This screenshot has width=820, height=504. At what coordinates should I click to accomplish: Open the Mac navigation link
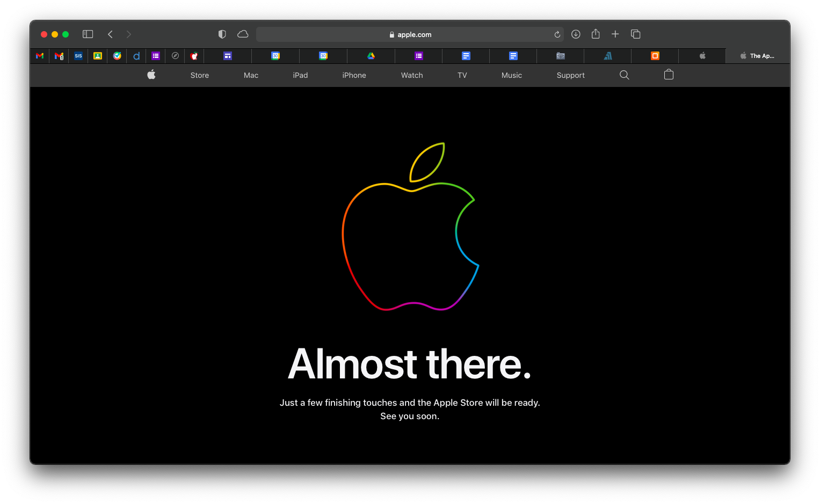click(x=251, y=75)
